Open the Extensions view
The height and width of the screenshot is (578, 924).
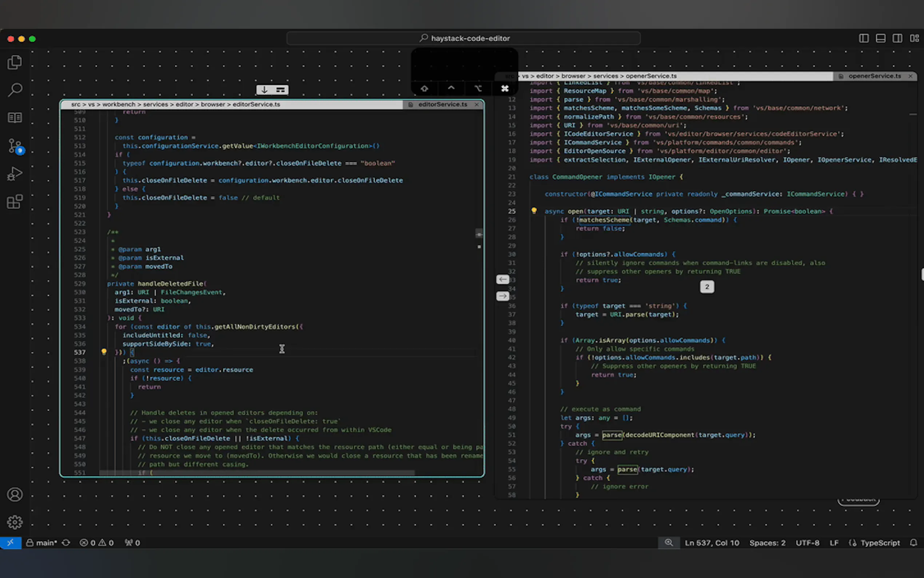[15, 201]
